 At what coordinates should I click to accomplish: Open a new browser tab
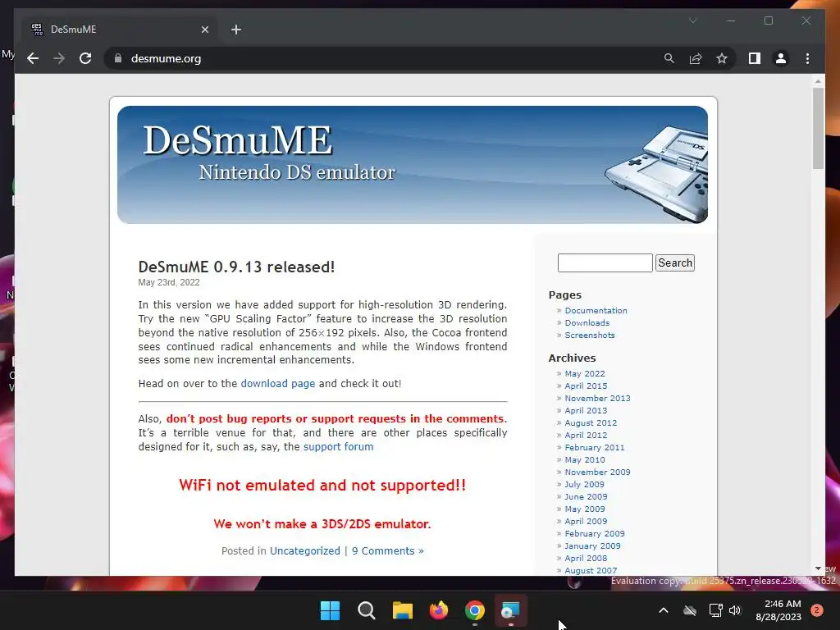pyautogui.click(x=236, y=30)
